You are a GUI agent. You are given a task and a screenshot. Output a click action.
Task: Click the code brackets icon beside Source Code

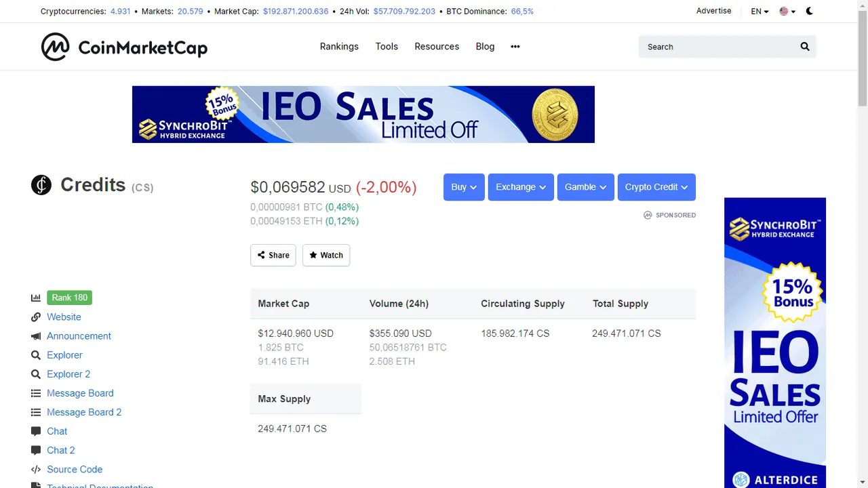(36, 469)
